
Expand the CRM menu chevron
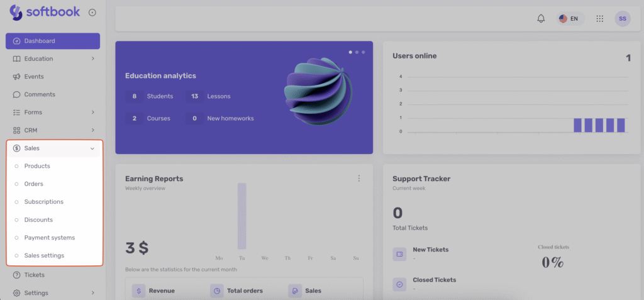coord(93,130)
